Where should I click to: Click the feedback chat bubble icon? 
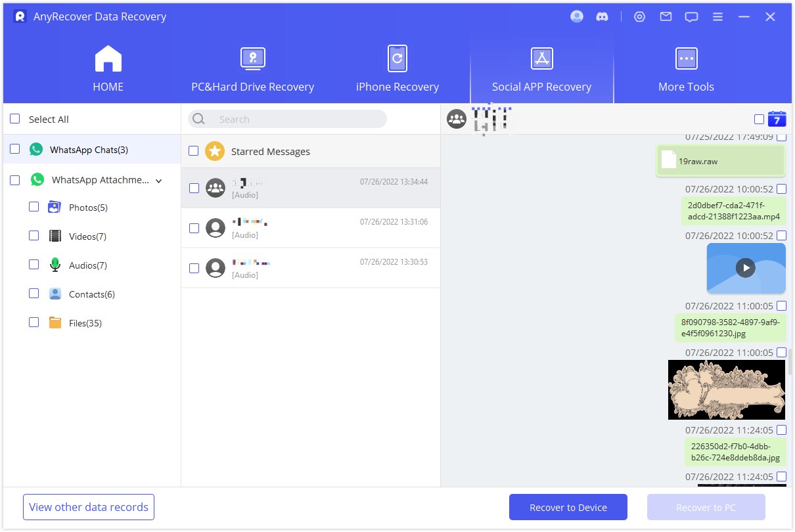[x=691, y=17]
